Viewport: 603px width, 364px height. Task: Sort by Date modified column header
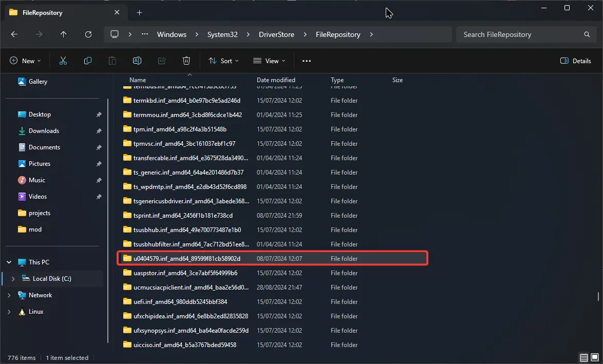(x=276, y=80)
